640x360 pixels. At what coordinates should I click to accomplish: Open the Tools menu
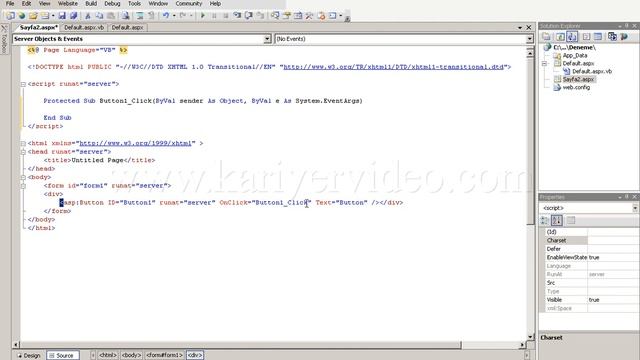coord(134,4)
